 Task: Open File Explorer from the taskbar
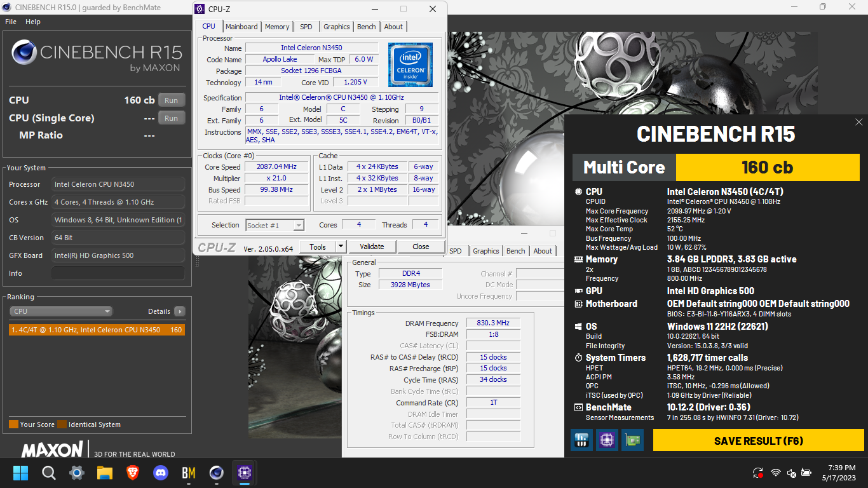[105, 473]
